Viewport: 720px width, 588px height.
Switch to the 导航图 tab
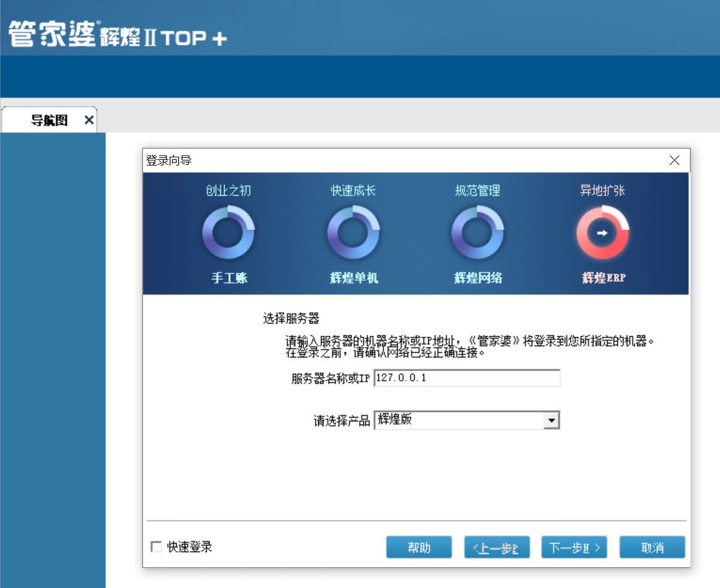click(49, 120)
